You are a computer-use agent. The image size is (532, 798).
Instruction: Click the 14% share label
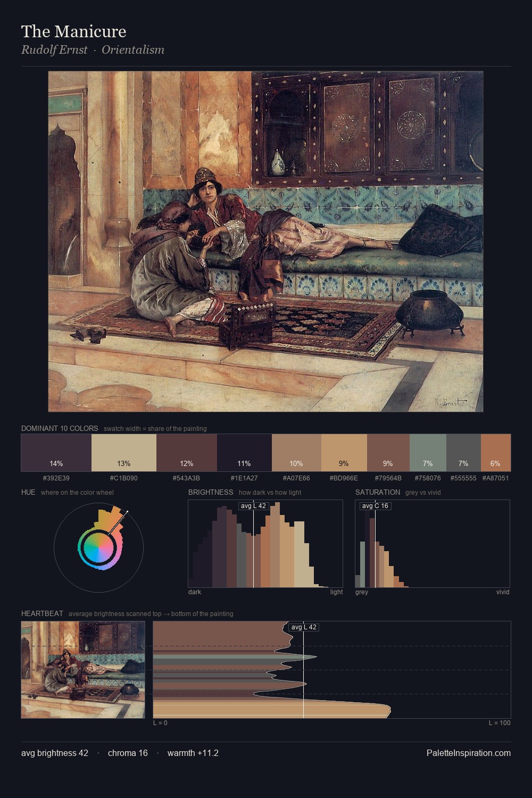tap(56, 464)
